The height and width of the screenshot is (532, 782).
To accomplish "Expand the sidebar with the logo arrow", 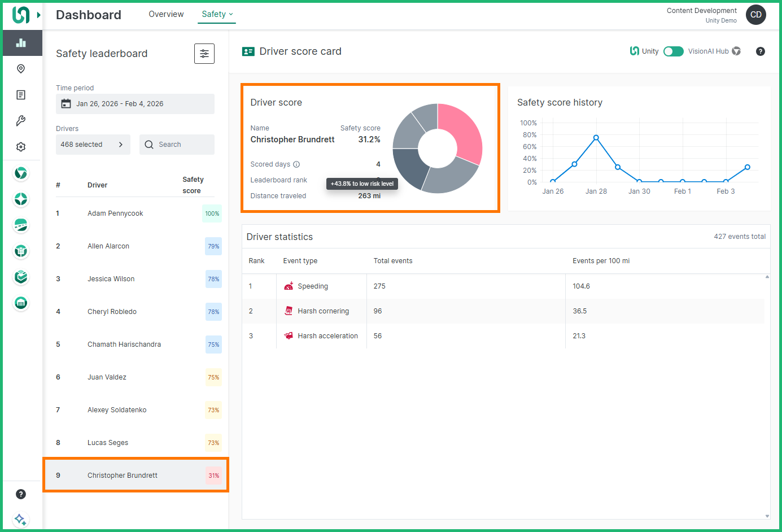I will [38, 15].
